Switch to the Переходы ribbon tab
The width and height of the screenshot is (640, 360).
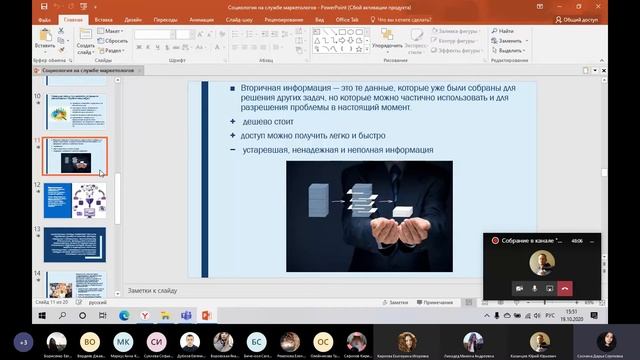click(165, 20)
